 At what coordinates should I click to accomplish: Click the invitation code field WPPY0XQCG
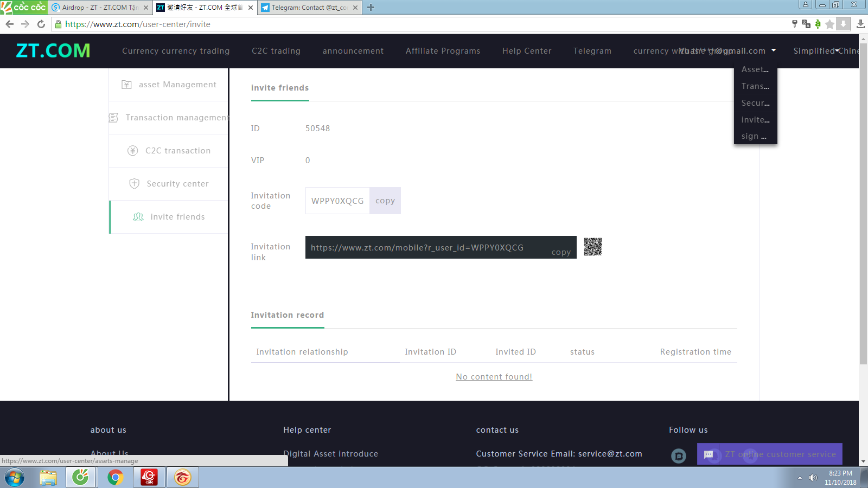click(337, 201)
